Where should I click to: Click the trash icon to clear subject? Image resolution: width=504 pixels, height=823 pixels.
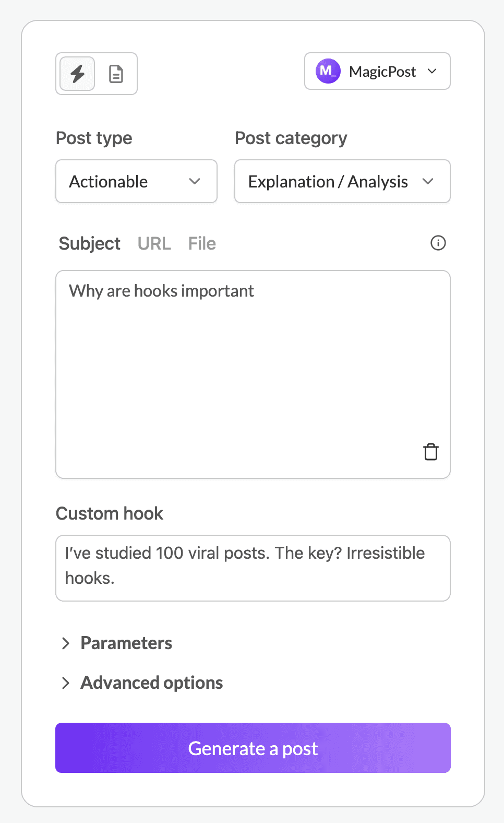coord(431,452)
